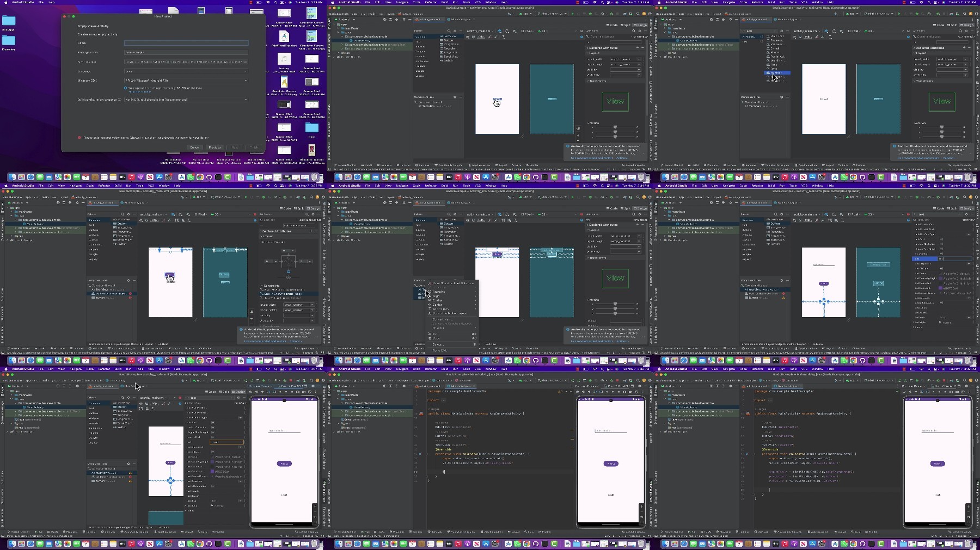Click red Stop icon in unfinished onCreate code frame
Screen dimensions: 980x550
coord(617,380)
